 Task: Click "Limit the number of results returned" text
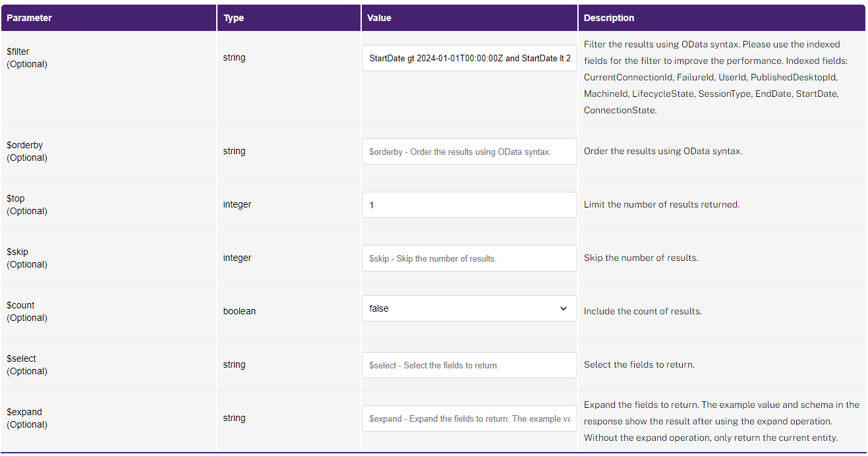pos(661,204)
